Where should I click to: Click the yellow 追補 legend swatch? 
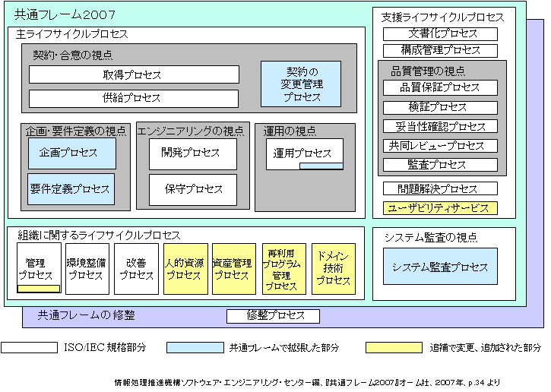393,347
